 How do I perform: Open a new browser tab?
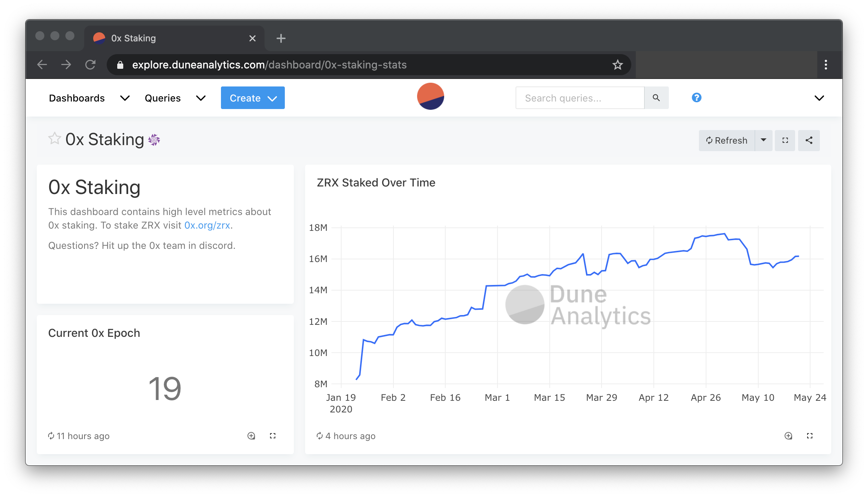[281, 38]
